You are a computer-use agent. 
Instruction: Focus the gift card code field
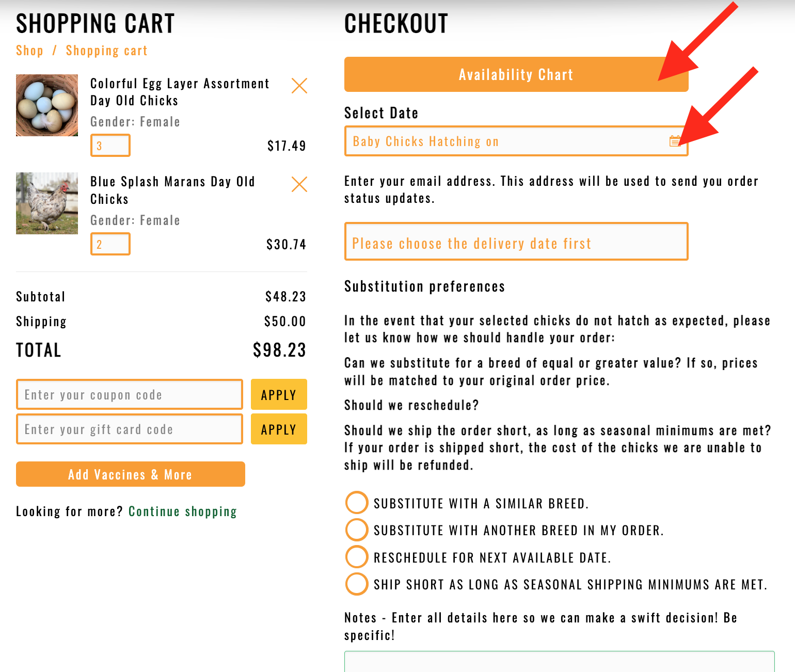(129, 429)
